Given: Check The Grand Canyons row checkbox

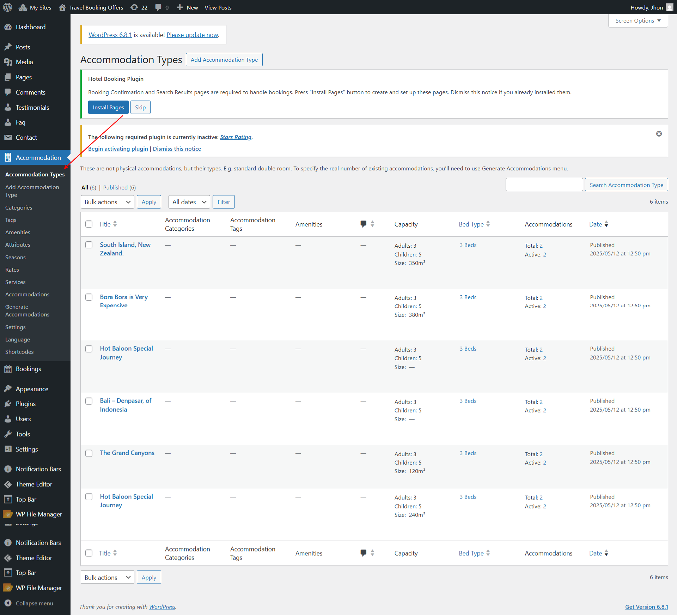Looking at the screenshot, I should click(89, 453).
